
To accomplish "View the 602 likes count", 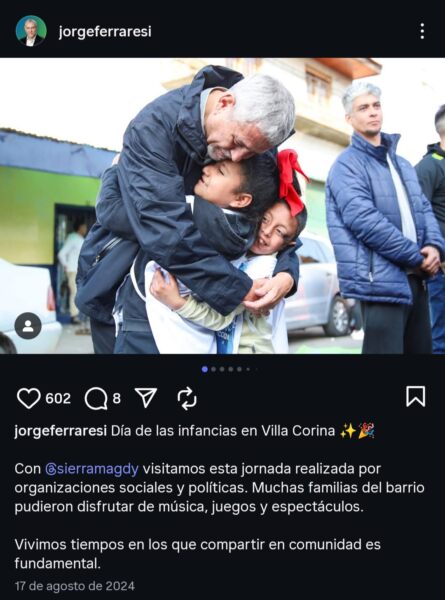I will [x=58, y=398].
